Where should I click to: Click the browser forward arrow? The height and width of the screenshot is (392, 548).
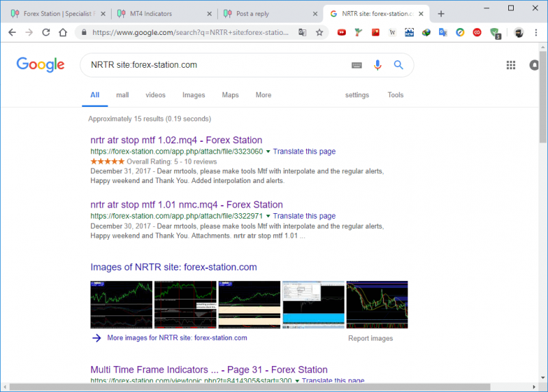coord(29,32)
